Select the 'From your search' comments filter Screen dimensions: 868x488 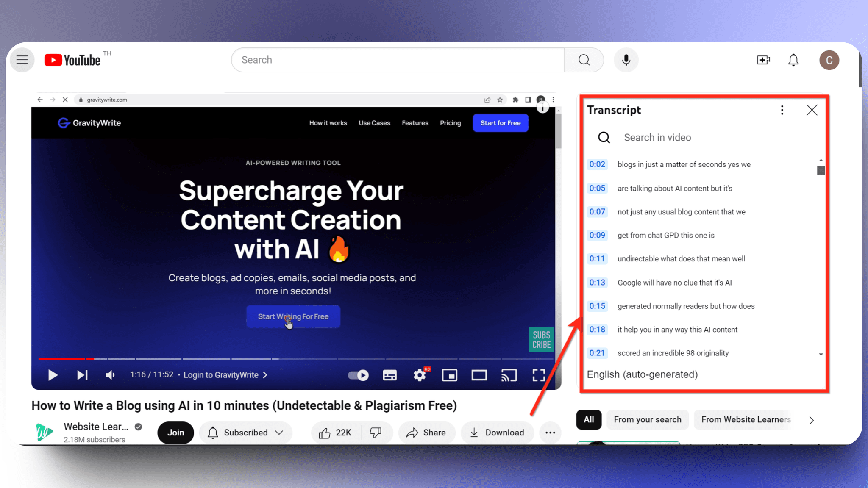647,419
